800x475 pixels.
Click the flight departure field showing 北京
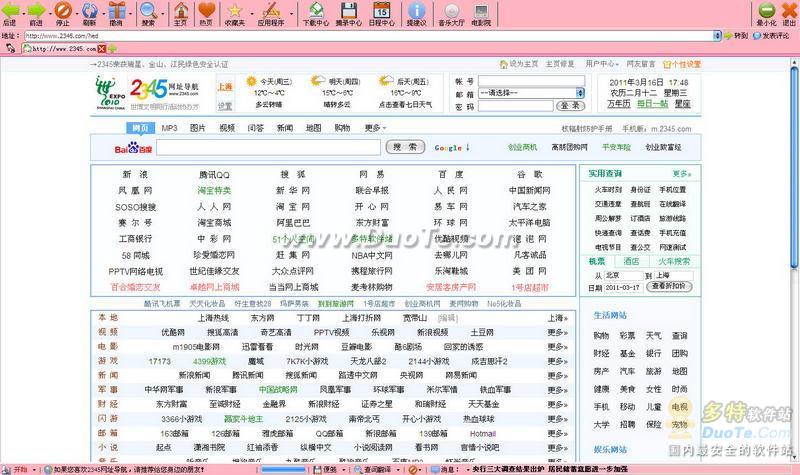pos(623,276)
